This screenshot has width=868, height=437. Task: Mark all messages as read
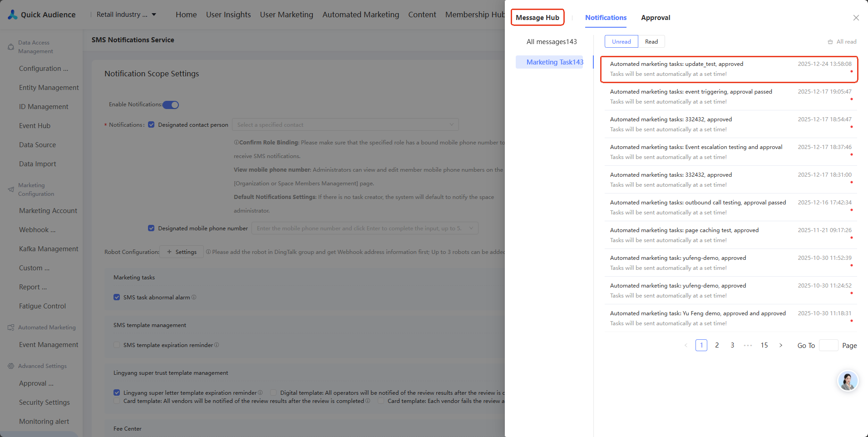tap(842, 42)
